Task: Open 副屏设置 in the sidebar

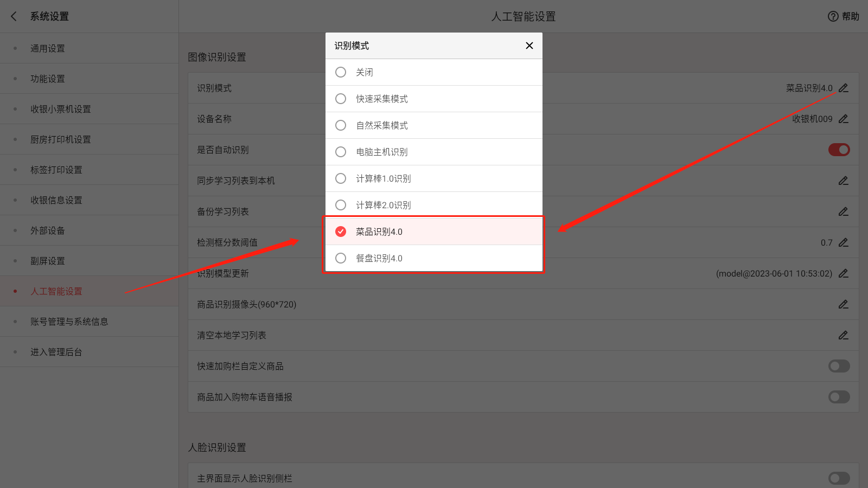Action: coord(89,261)
